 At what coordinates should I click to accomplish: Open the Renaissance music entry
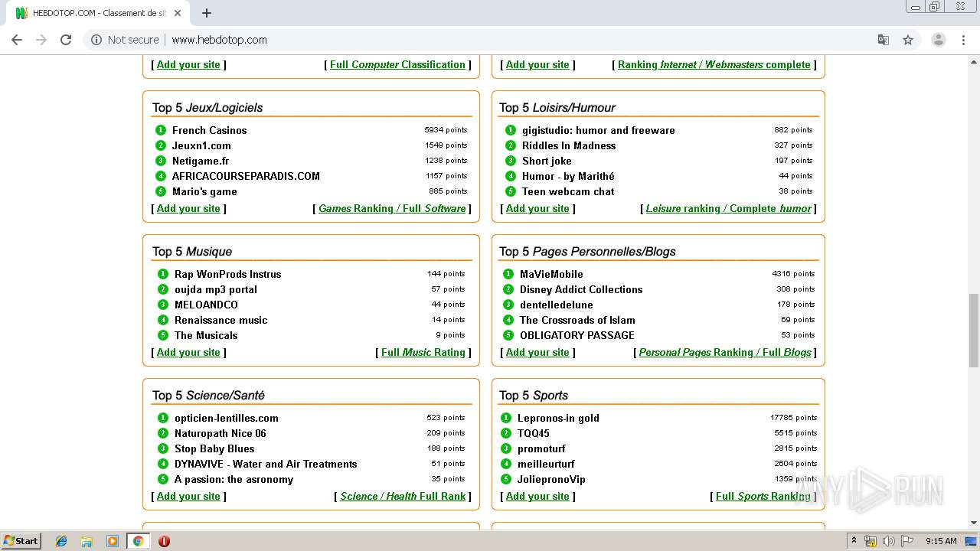tap(220, 320)
